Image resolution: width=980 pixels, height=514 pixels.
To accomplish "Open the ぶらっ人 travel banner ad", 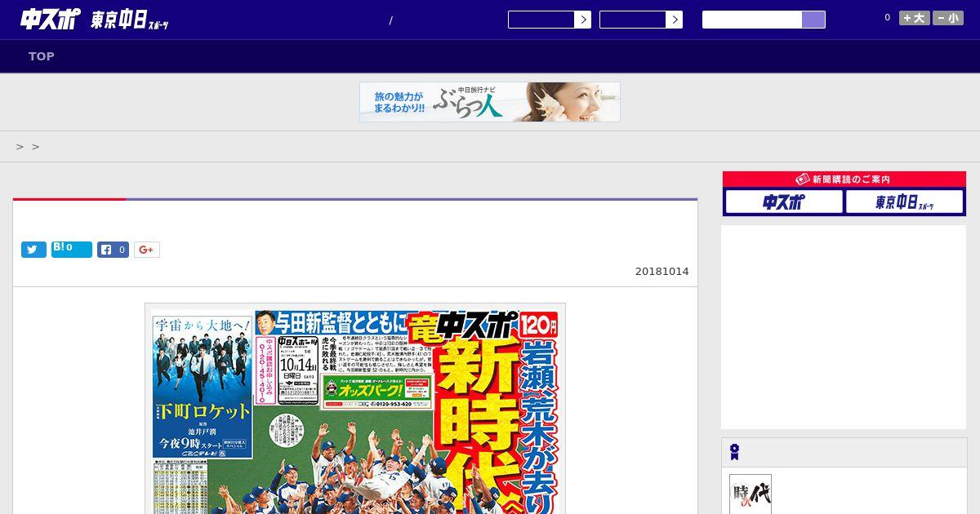I will click(x=490, y=102).
